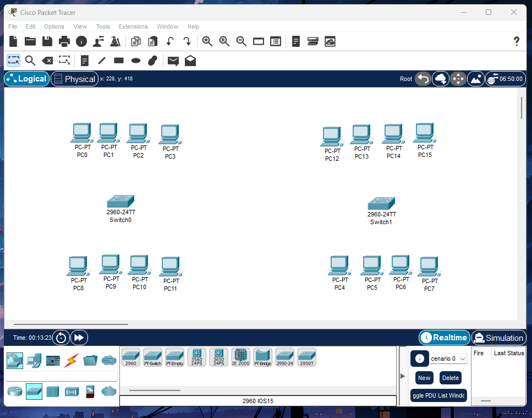Open the Extensions menu
The width and height of the screenshot is (532, 418).
coord(133,26)
